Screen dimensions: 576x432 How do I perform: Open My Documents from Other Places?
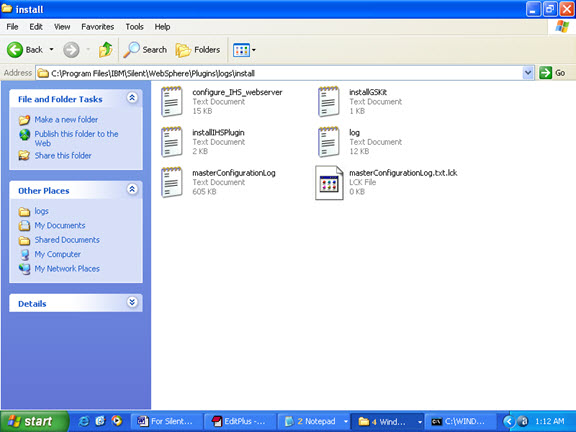(60, 225)
